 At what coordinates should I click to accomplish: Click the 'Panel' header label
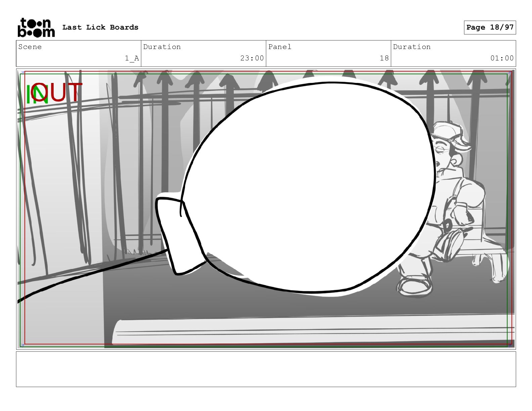click(x=280, y=47)
